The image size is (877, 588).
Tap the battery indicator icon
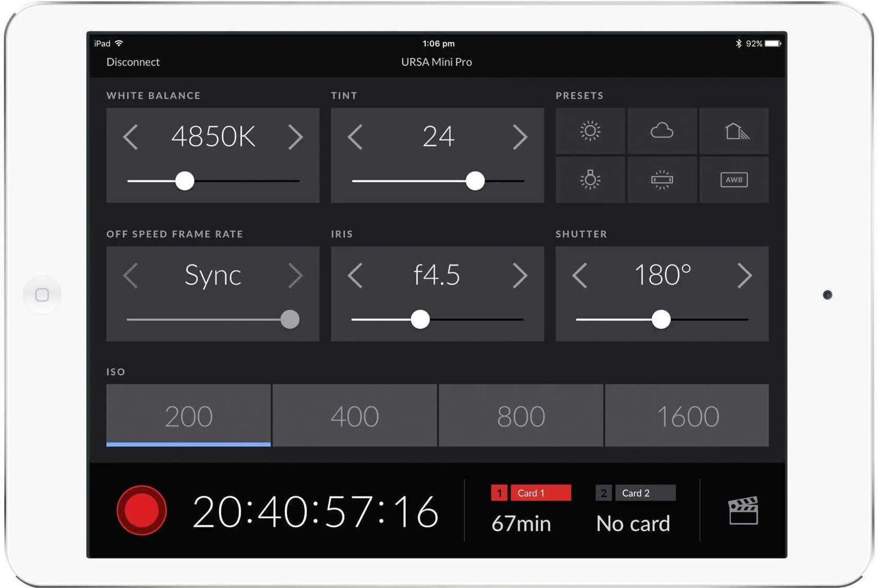(773, 43)
